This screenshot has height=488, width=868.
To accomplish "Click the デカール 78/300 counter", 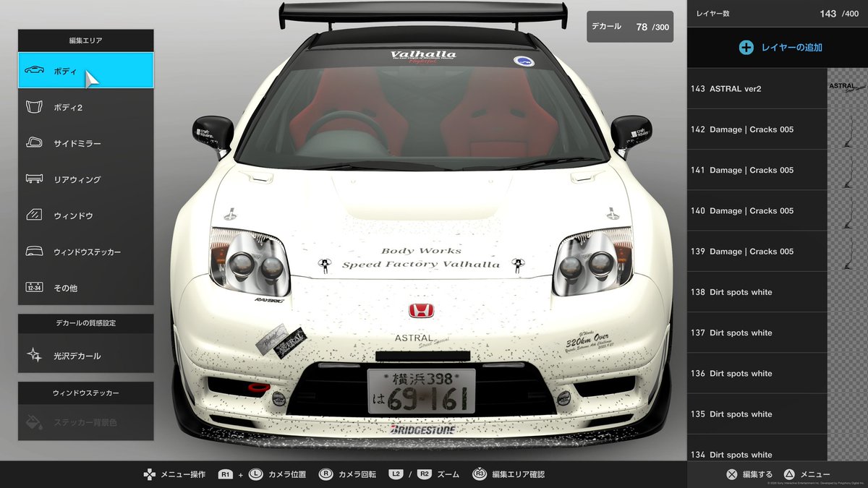I will [x=629, y=27].
